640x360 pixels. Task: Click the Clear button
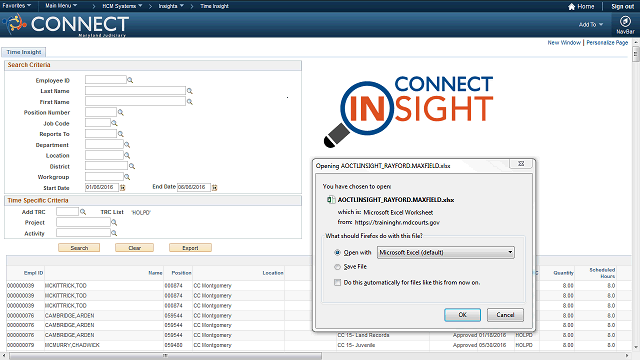pyautogui.click(x=134, y=248)
